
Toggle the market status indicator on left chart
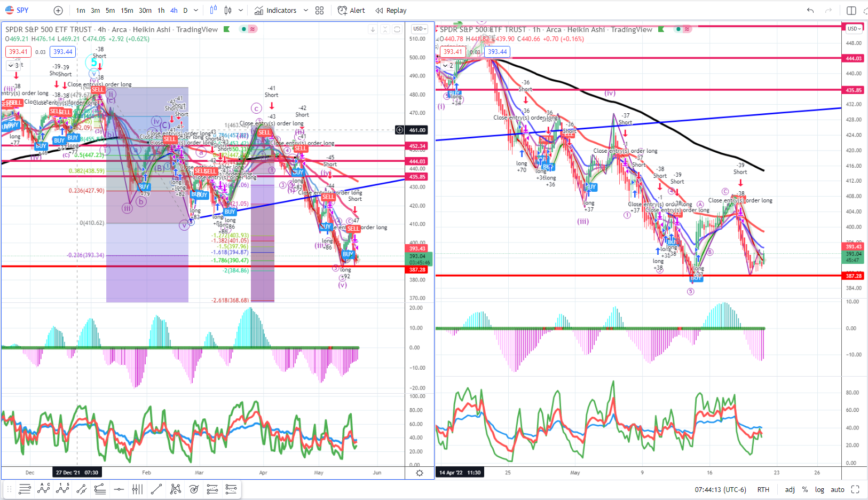pos(243,29)
